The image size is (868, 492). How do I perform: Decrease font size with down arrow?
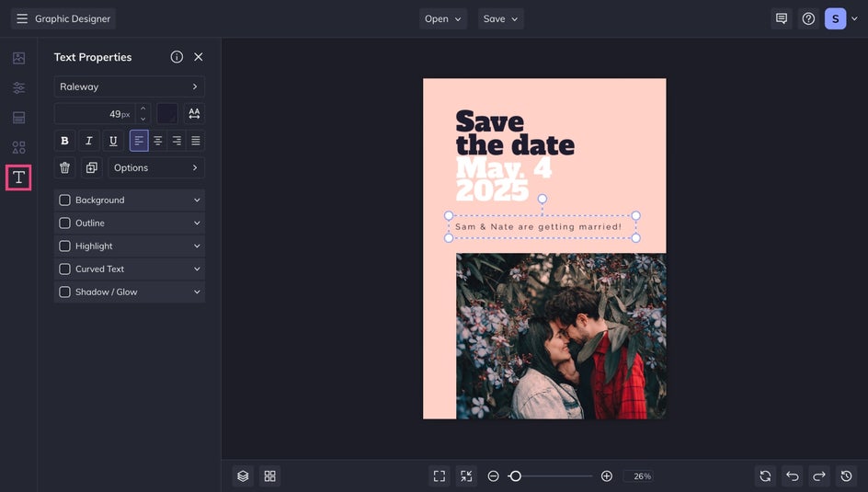point(143,119)
